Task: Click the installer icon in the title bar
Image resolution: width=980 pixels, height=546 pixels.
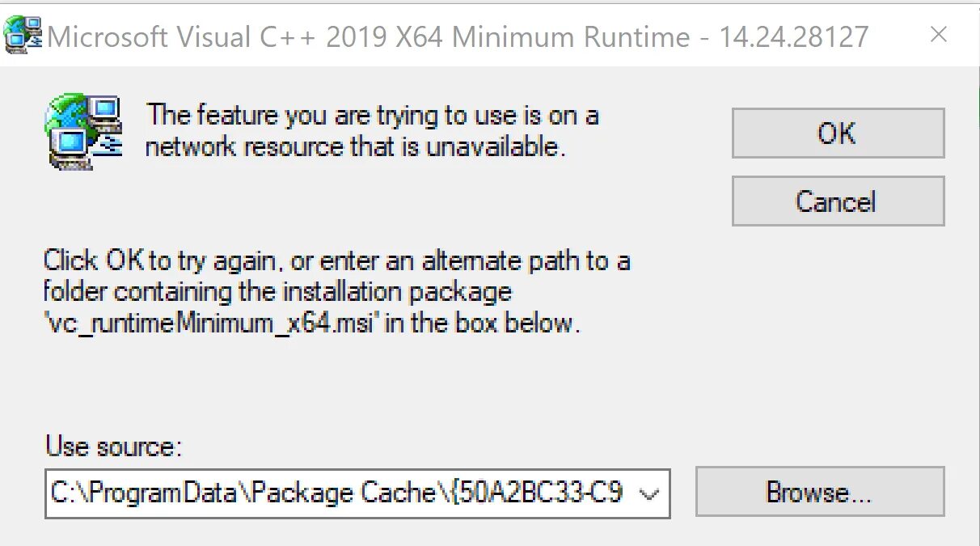Action: coord(23,35)
